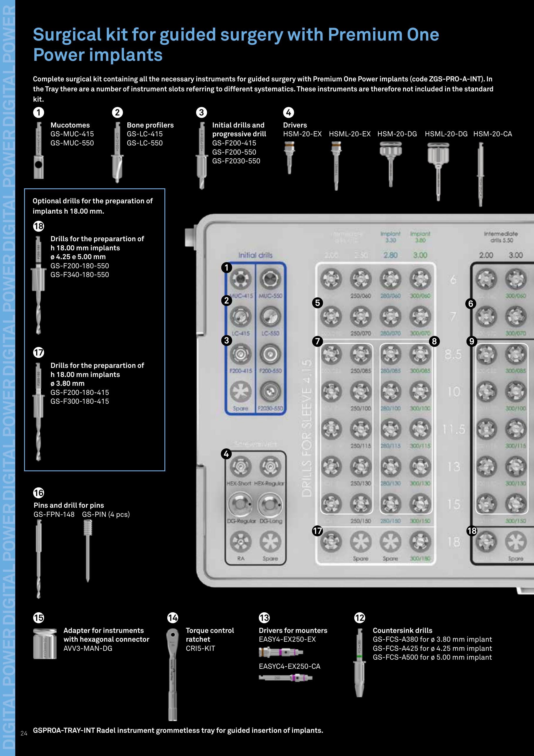Click the page number 24
Viewport: 534px width, 756px height.
coord(24,733)
